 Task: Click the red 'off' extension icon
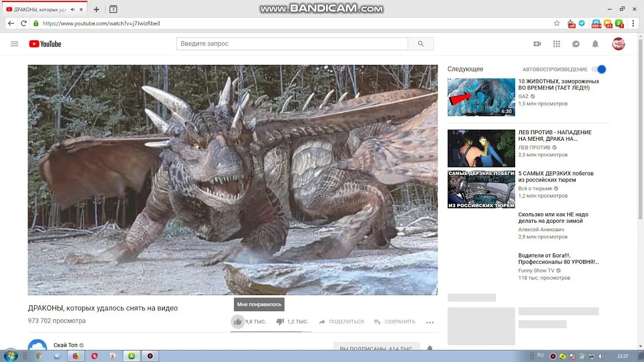pos(571,24)
